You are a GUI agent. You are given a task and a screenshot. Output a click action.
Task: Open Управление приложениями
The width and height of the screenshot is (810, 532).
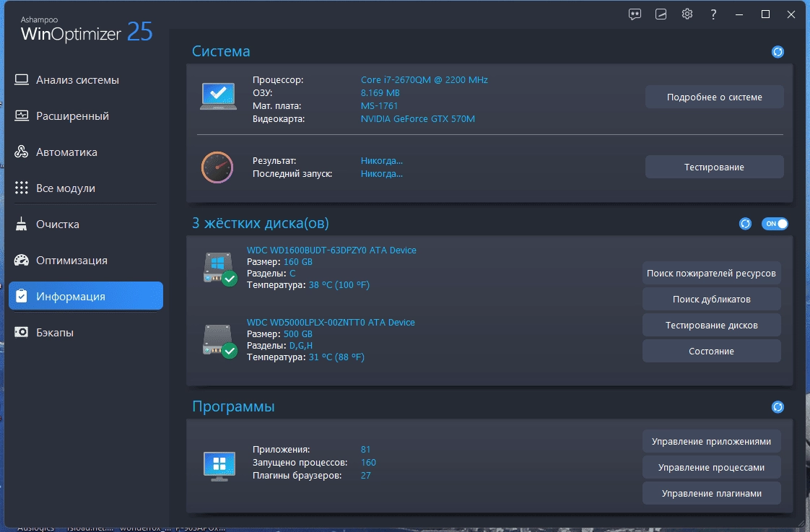(711, 442)
